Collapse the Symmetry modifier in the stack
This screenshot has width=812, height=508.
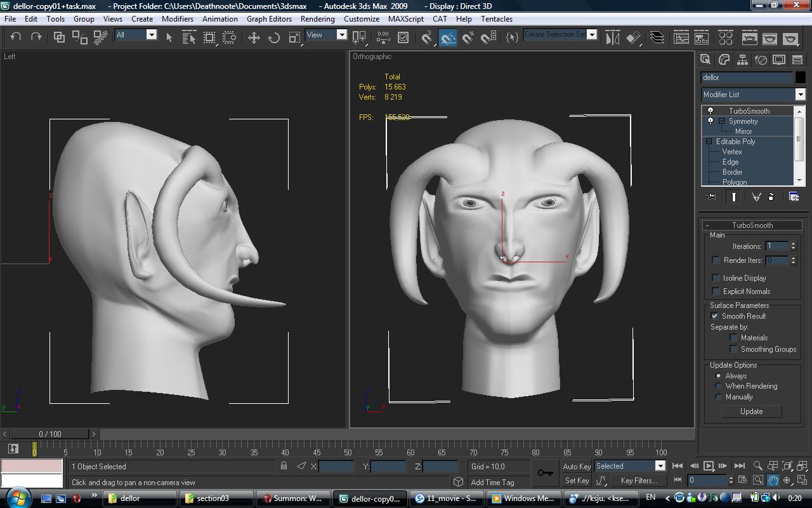pyautogui.click(x=721, y=121)
